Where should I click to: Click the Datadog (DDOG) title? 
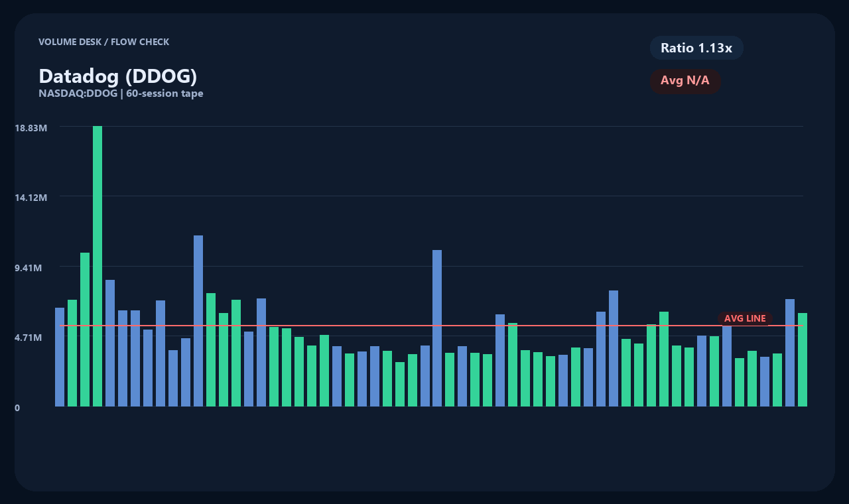(x=118, y=76)
